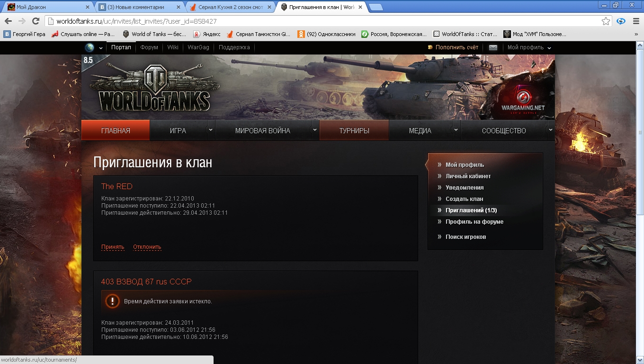This screenshot has width=644, height=364.
Task: Open the ИГРА menu item
Action: point(178,130)
